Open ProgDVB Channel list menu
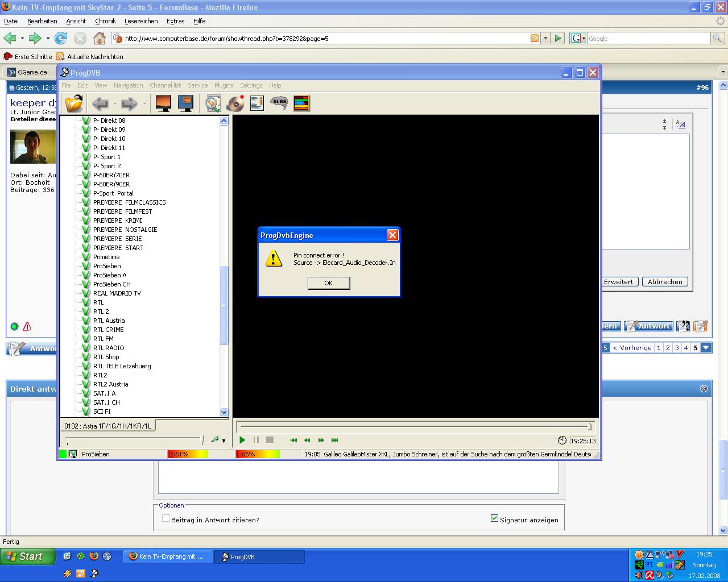Image resolution: width=728 pixels, height=582 pixels. pos(166,85)
